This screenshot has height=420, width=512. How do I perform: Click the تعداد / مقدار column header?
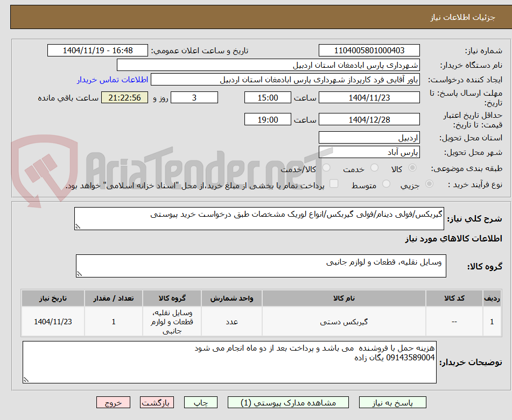(x=113, y=298)
